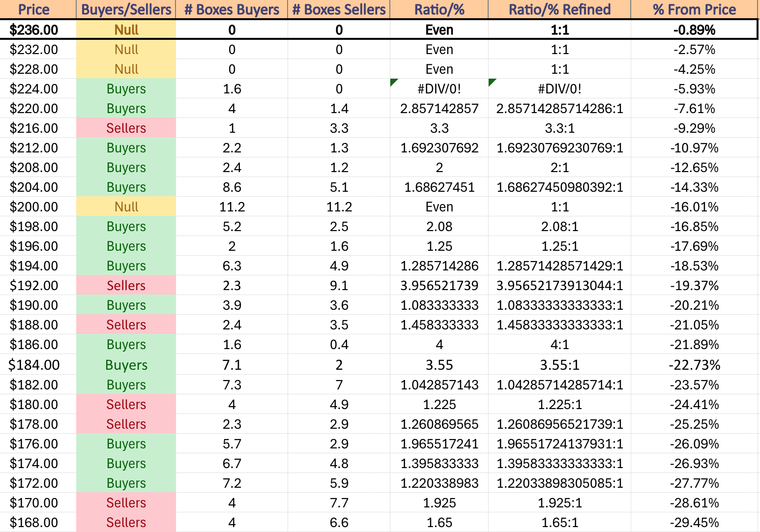Click the 1.225:1 refined ratio cell

559,404
